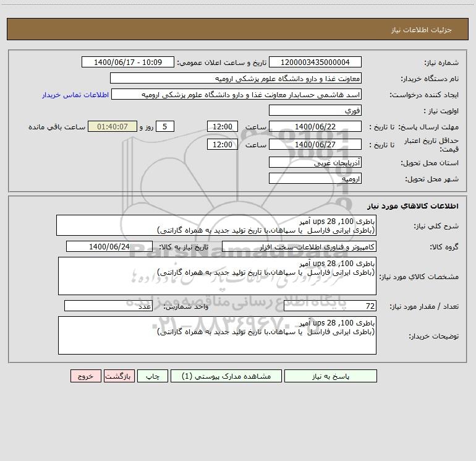The width and height of the screenshot is (476, 461).
Task: Click the جزئیات اطلاعات نیاز header title
Action: point(422,30)
